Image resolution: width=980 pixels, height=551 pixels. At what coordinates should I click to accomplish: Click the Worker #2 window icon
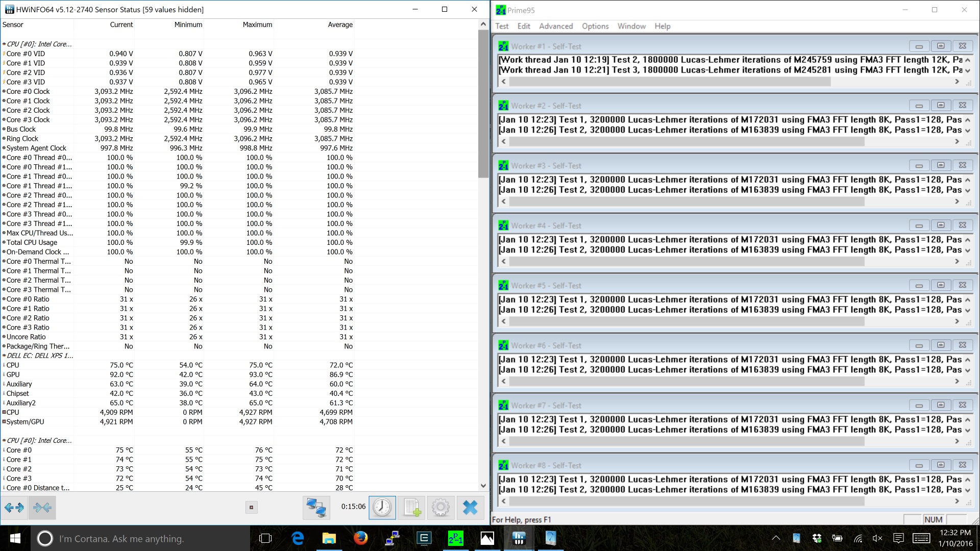pyautogui.click(x=503, y=106)
